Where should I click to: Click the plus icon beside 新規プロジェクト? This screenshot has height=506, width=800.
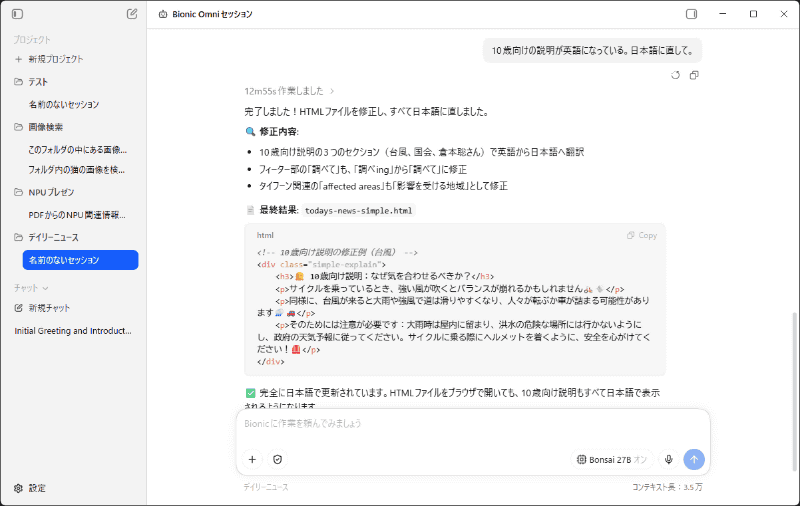pyautogui.click(x=18, y=59)
